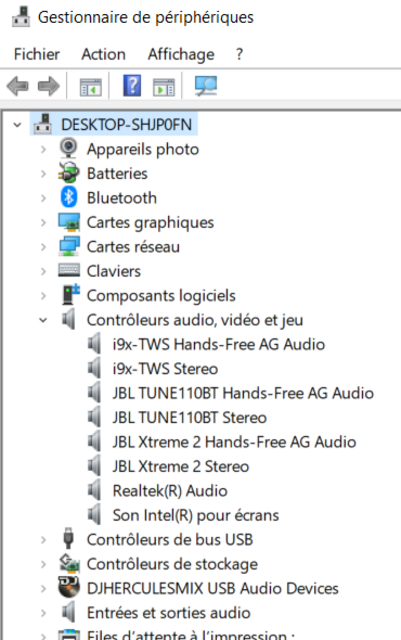401x640 pixels.
Task: Expand the Cartes réseau category
Action: click(x=43, y=247)
